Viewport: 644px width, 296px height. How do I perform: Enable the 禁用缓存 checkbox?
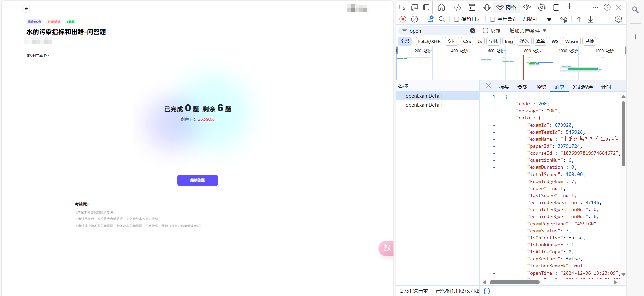[492, 19]
